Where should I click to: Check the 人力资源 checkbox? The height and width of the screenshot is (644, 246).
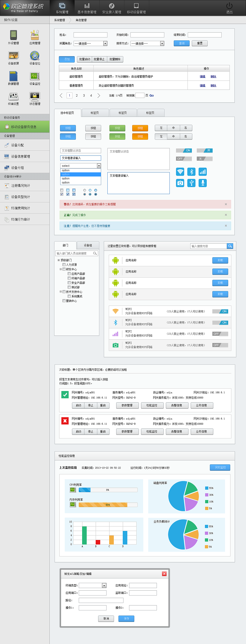click(64, 264)
